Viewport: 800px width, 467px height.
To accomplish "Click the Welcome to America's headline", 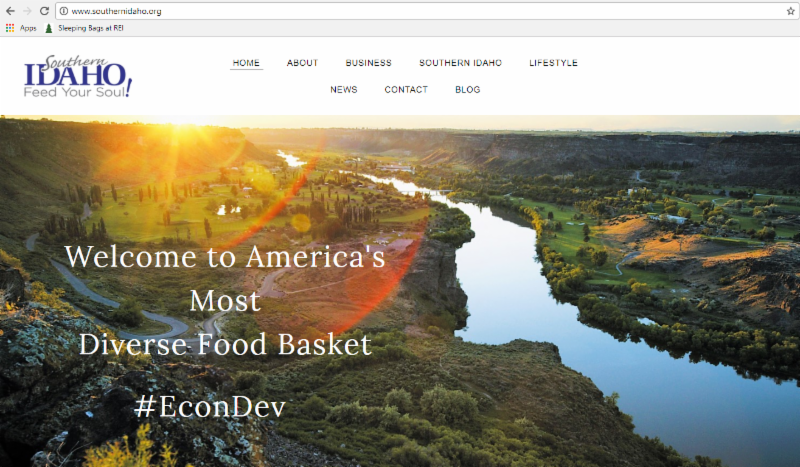I will [225, 257].
